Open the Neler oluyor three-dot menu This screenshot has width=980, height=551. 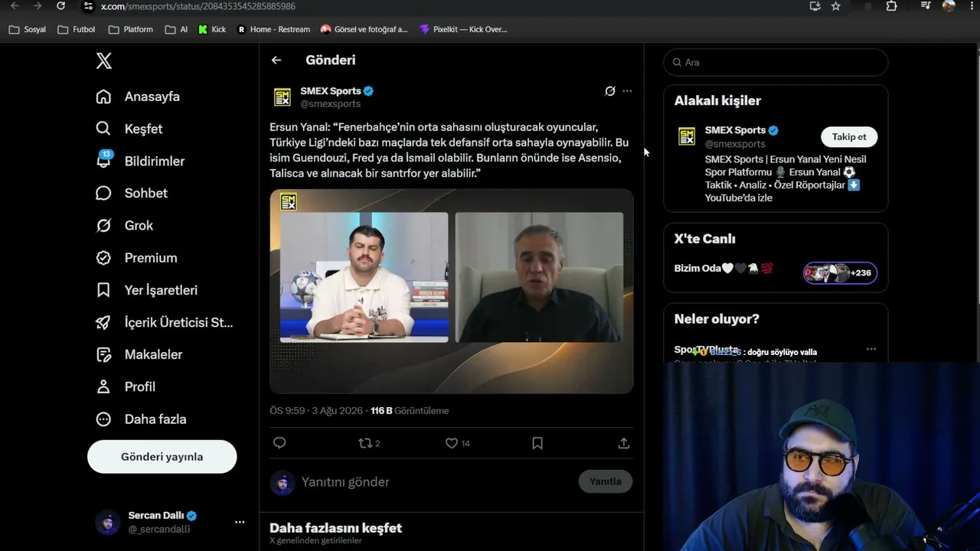pos(871,349)
